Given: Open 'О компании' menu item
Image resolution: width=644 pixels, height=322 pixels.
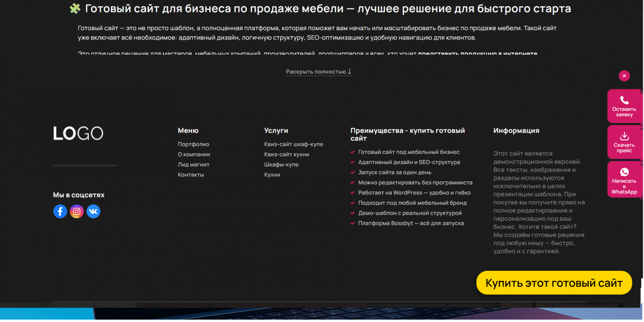Looking at the screenshot, I should pyautogui.click(x=194, y=154).
